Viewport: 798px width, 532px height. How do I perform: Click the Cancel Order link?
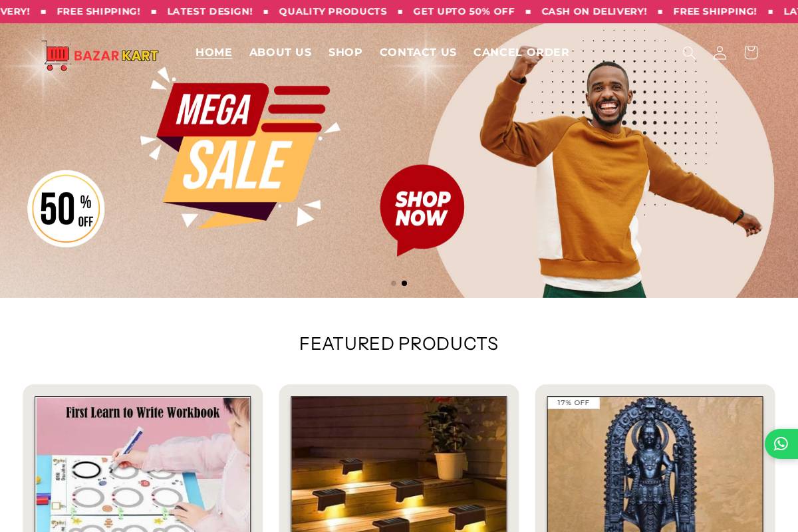[521, 53]
